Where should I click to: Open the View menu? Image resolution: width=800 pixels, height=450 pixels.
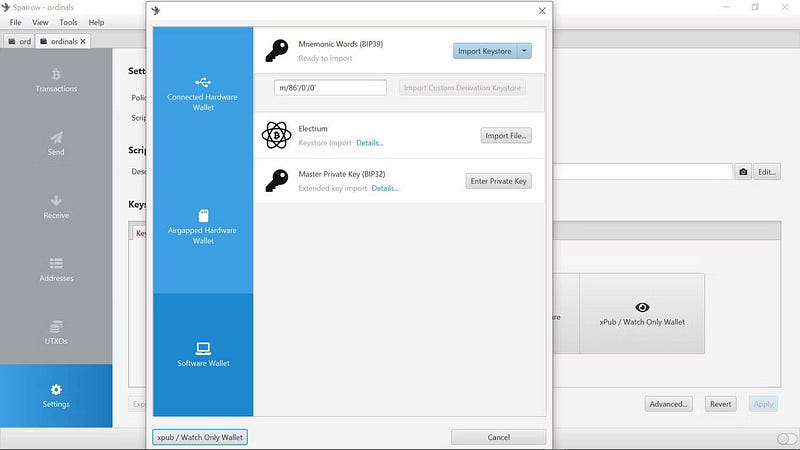40,22
